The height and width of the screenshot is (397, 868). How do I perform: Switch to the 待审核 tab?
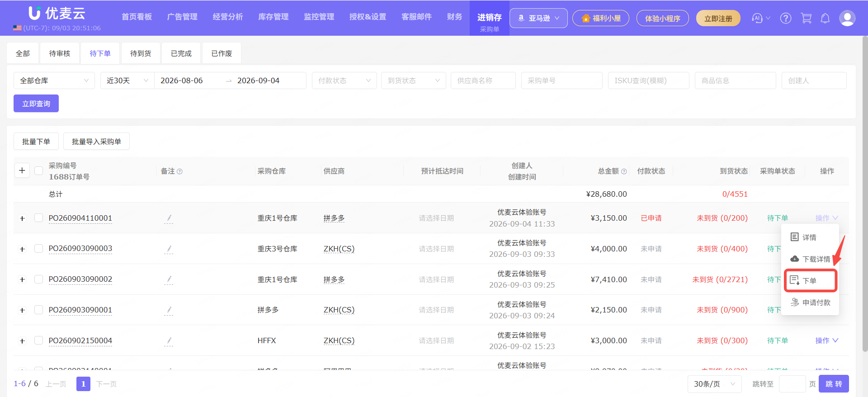(60, 53)
